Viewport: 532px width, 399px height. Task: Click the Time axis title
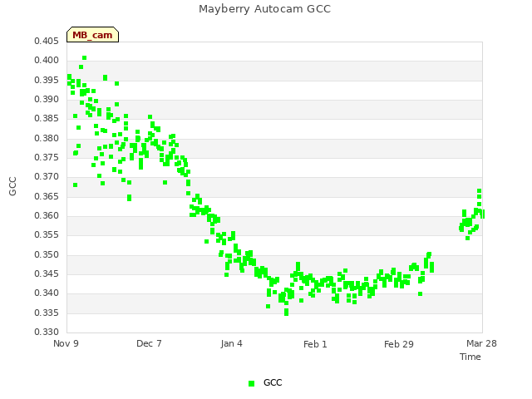click(x=470, y=357)
